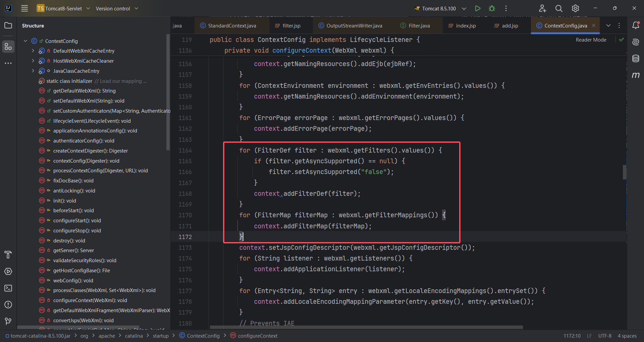Select validateSecurityRoles() in Structure

[85, 261]
